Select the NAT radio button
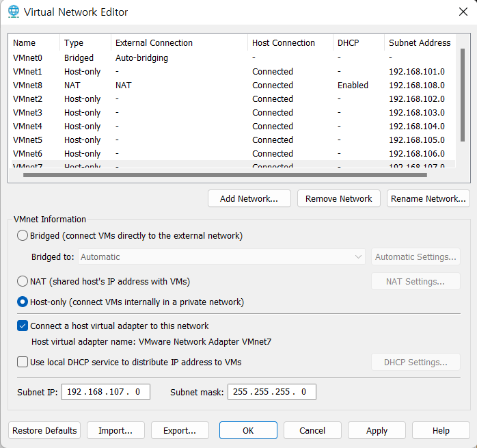This screenshot has height=448, width=477. [23, 281]
